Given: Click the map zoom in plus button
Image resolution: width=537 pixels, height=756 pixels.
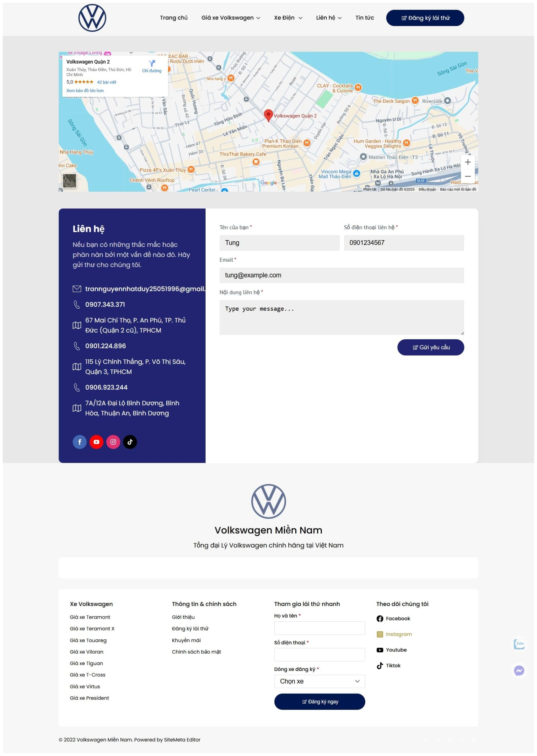Looking at the screenshot, I should pos(468,162).
